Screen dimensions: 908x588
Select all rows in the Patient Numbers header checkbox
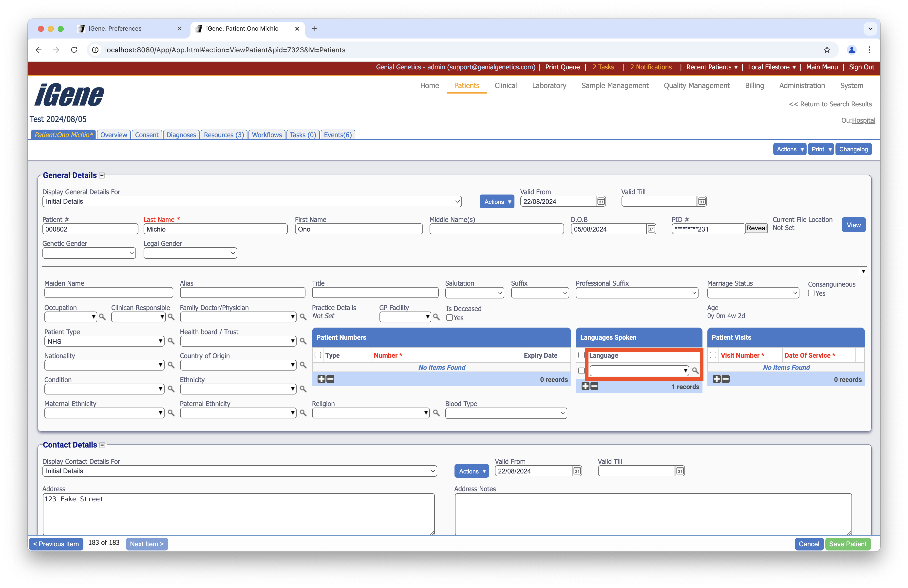click(318, 355)
